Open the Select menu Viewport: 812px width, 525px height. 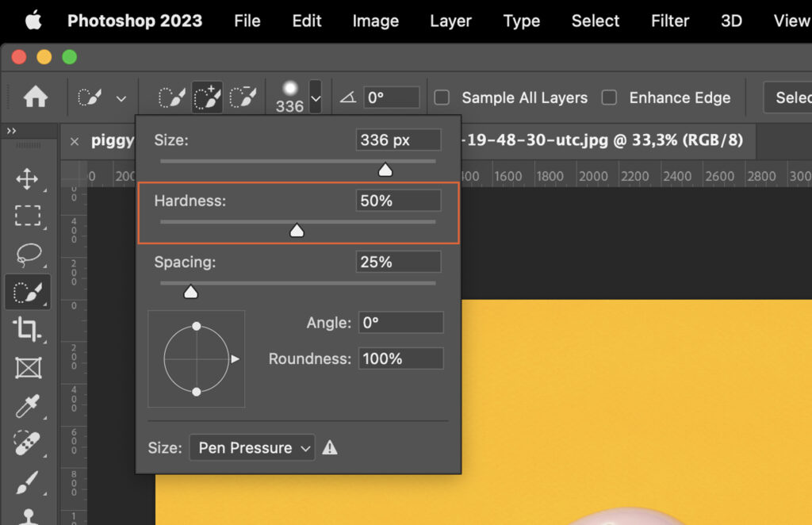pyautogui.click(x=595, y=21)
